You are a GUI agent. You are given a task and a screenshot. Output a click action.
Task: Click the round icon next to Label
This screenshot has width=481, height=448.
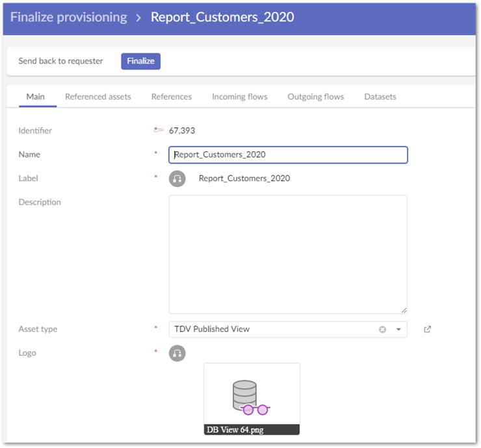pyautogui.click(x=177, y=179)
